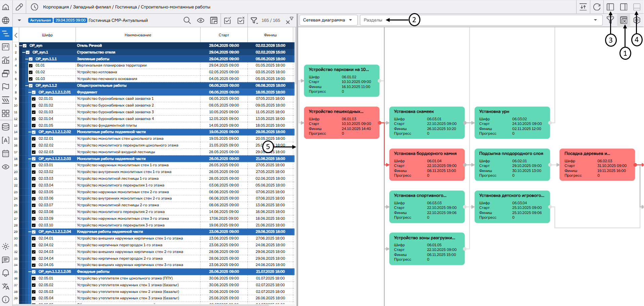Open diagram settings gear icon
The width and height of the screenshot is (644, 306).
click(637, 20)
